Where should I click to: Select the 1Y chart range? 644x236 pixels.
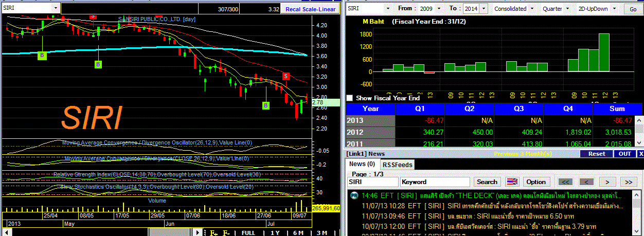pyautogui.click(x=275, y=232)
